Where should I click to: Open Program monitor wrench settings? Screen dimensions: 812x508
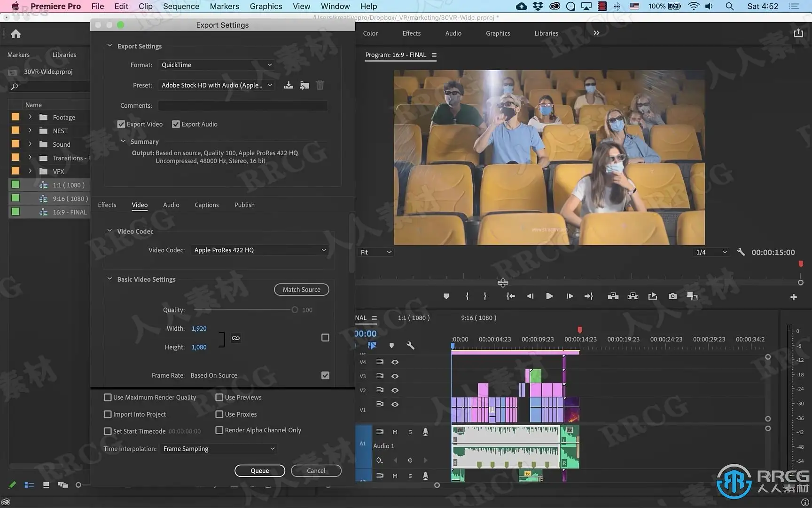[x=741, y=252]
